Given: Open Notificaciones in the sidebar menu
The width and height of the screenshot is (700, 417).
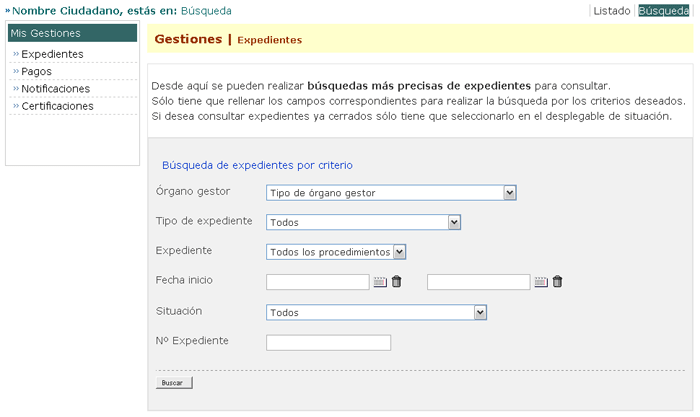Looking at the screenshot, I should (55, 89).
